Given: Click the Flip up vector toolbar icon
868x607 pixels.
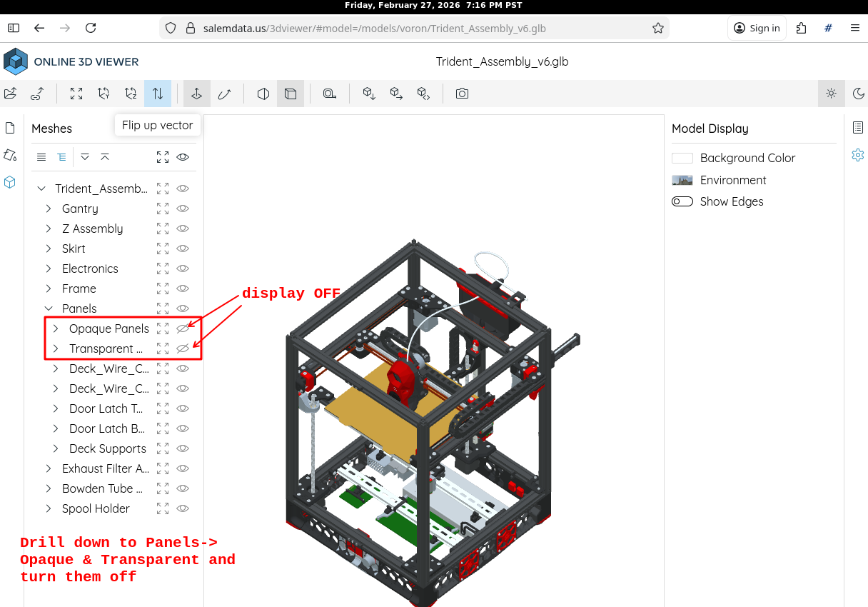Looking at the screenshot, I should tap(158, 94).
